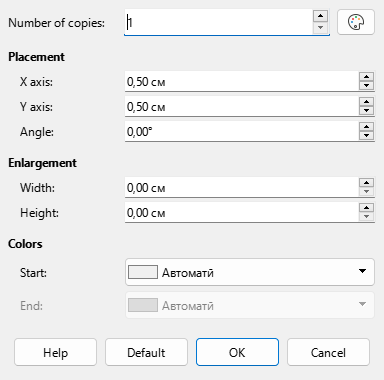Lower the Angle using down arrow
The image size is (384, 380).
click(367, 136)
